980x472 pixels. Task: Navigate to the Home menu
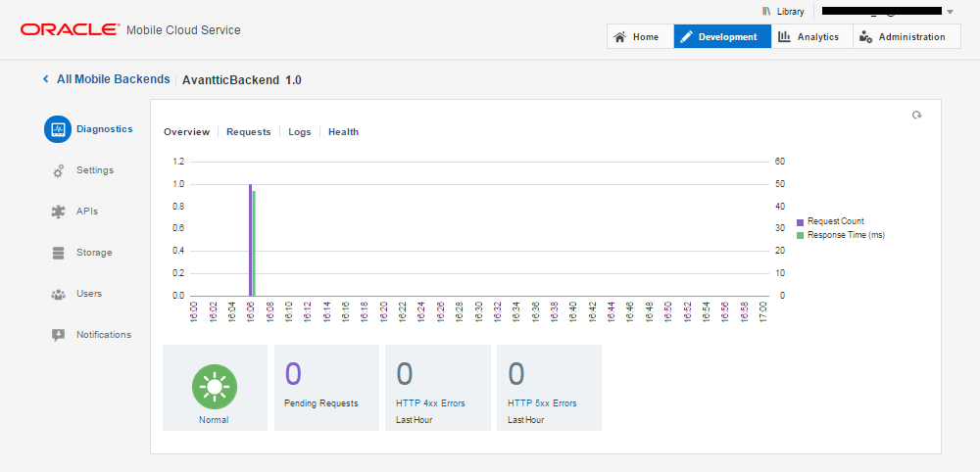point(637,37)
